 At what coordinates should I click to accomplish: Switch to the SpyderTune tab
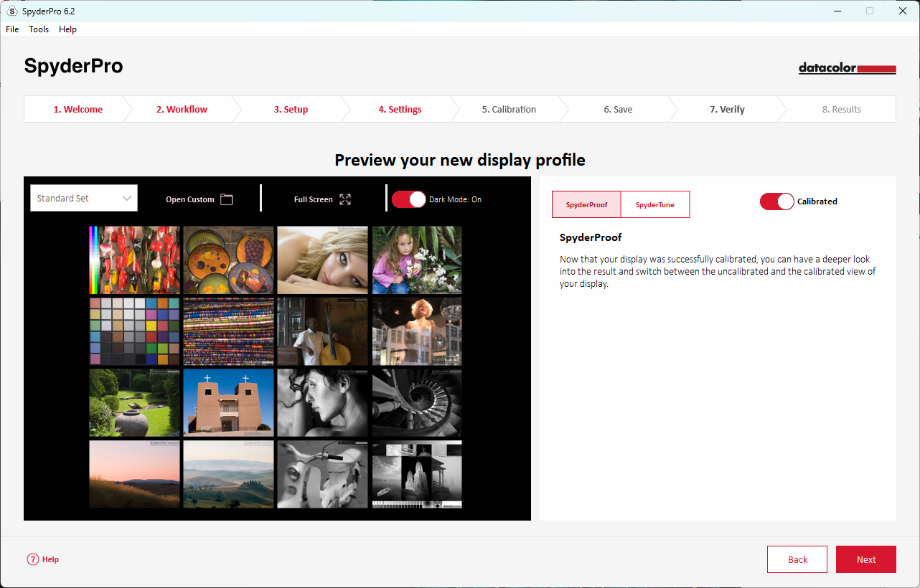(654, 204)
